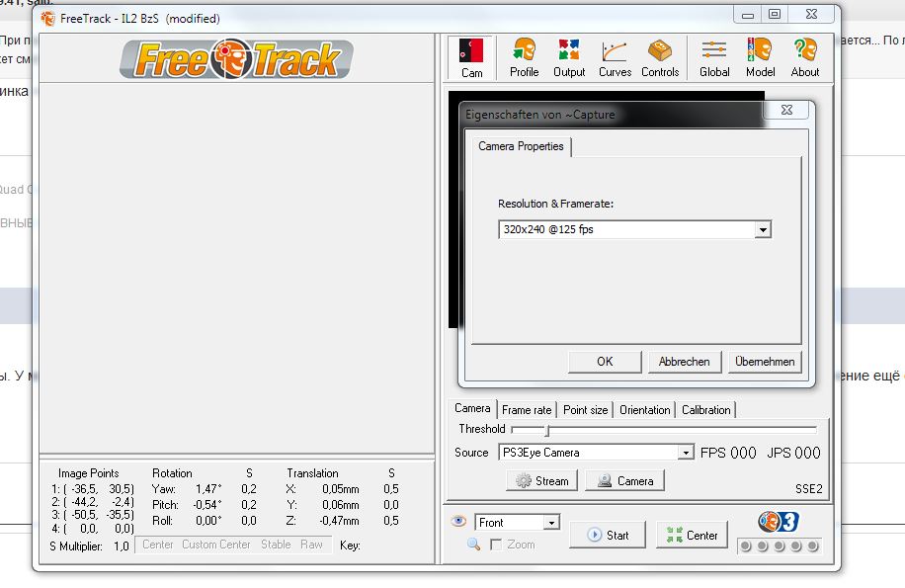
Task: Open the Controls section
Action: pos(660,57)
